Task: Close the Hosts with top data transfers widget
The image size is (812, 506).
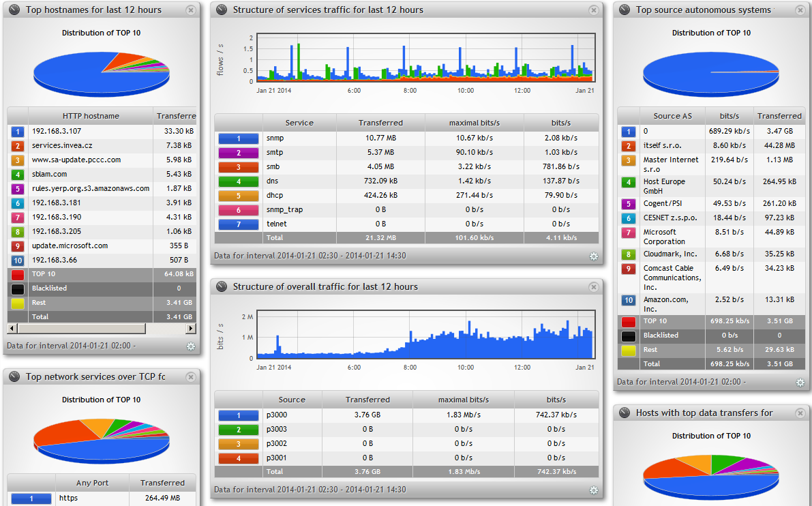Action: 800,413
